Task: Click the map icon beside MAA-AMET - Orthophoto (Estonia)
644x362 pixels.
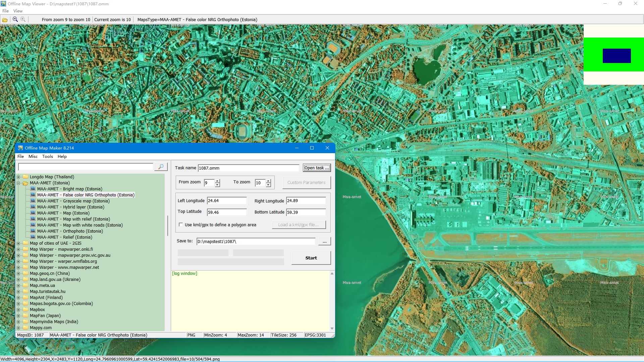Action: tap(33, 231)
